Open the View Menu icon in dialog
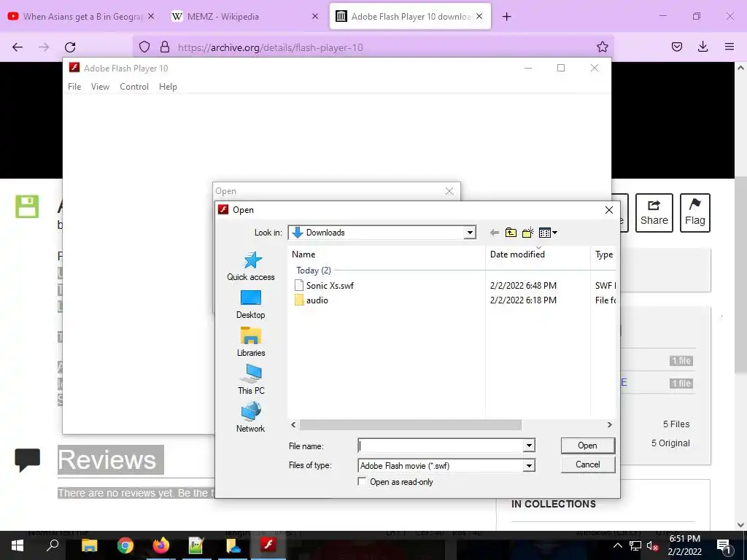This screenshot has width=747, height=560. pos(548,233)
